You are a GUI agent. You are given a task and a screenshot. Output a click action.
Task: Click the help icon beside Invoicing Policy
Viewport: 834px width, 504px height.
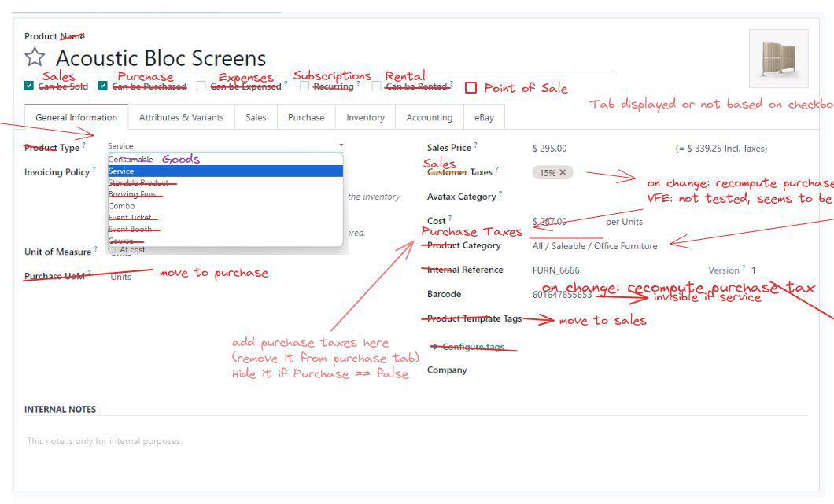94,170
